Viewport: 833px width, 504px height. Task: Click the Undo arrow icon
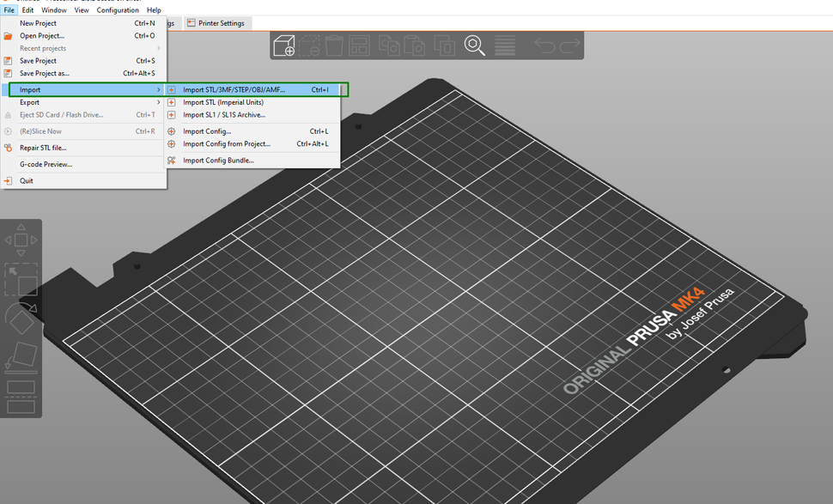click(544, 46)
